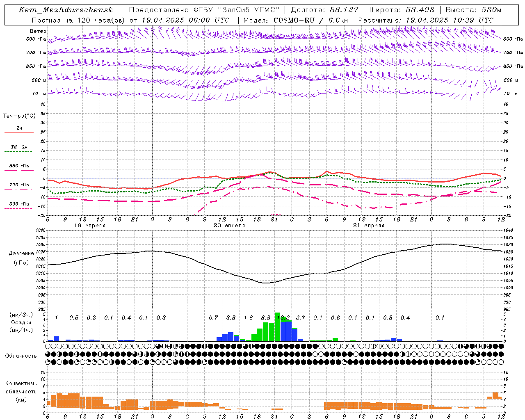Screen dimensions: 525x420
Task: Click the tallest green precipitation bar
Action: point(277,327)
